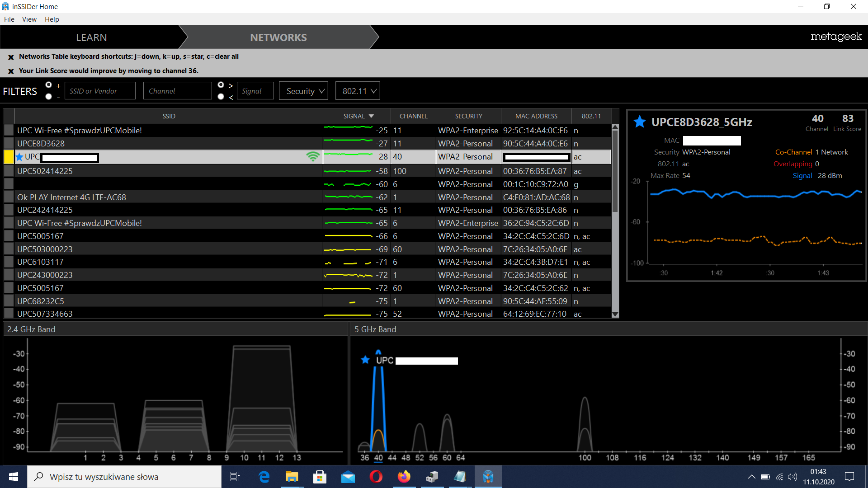Click networks table scrollbar up arrow
Image resolution: width=868 pixels, height=488 pixels.
click(615, 127)
